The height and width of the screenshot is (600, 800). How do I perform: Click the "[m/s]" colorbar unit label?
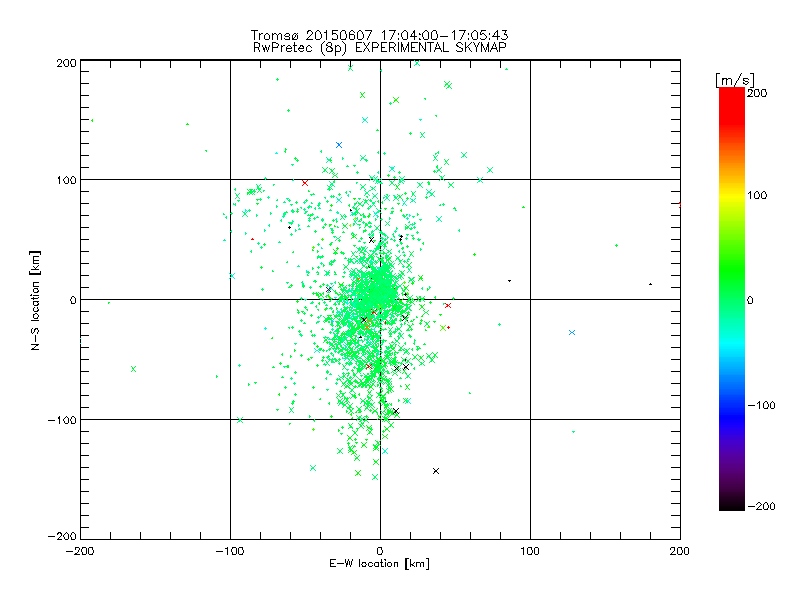coord(735,80)
